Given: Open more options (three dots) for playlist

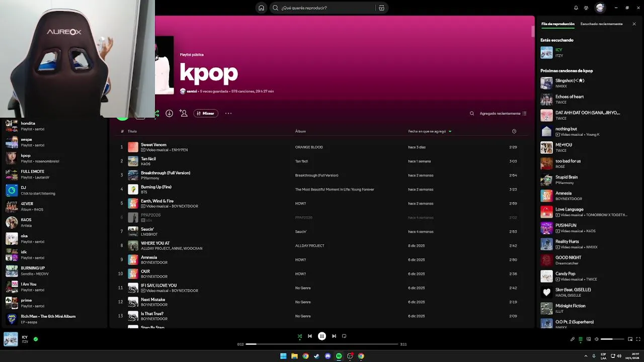Looking at the screenshot, I should pos(228,113).
